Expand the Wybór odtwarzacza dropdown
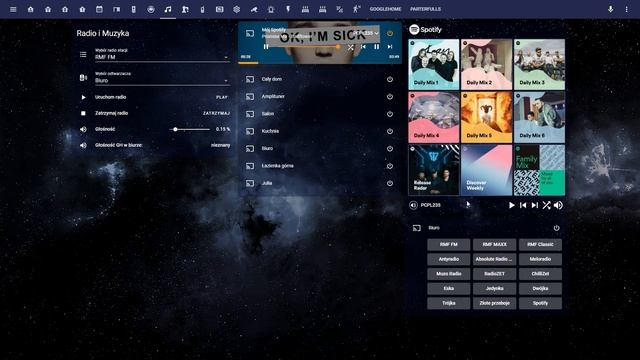Image resolution: width=640 pixels, height=360 pixels. click(x=162, y=78)
